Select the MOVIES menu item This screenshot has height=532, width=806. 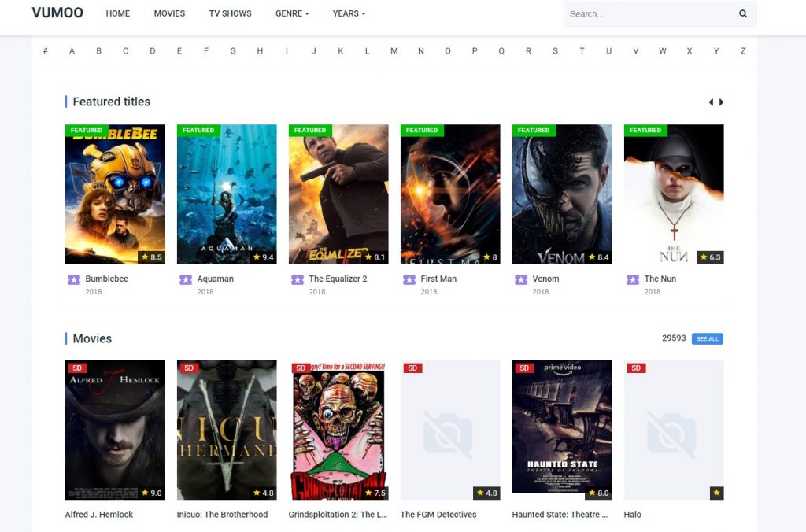(169, 13)
